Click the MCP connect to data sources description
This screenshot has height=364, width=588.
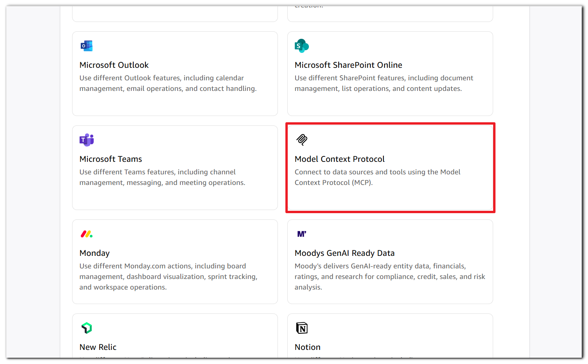[x=377, y=177]
